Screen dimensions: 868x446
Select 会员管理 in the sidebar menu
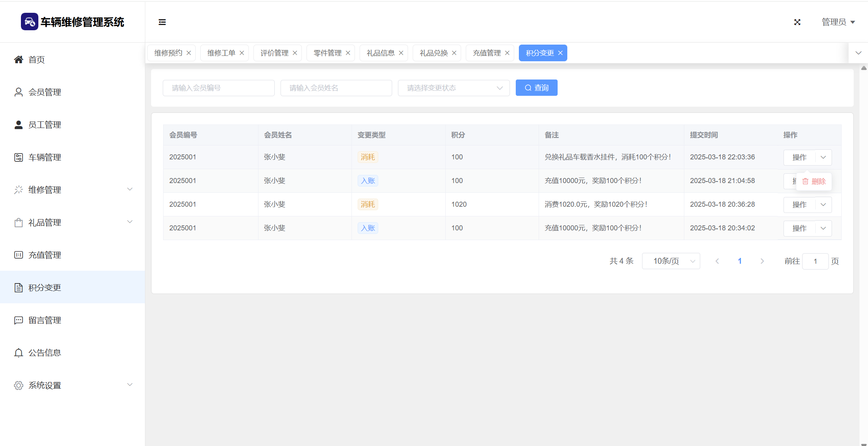[45, 92]
